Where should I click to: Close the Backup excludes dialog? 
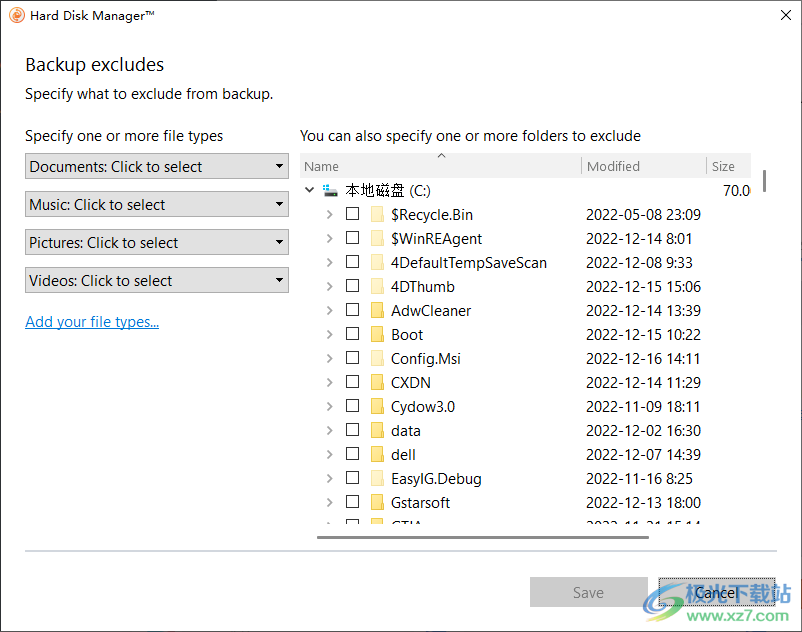(x=786, y=15)
